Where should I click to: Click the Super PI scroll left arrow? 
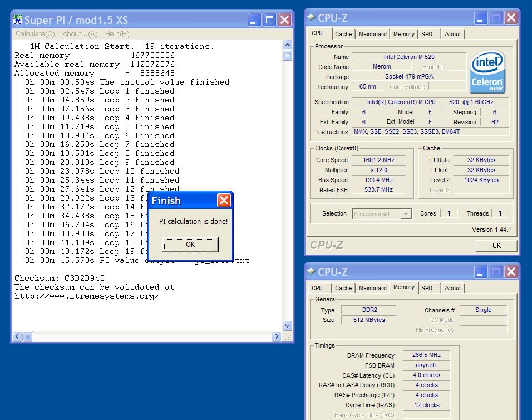[17, 336]
